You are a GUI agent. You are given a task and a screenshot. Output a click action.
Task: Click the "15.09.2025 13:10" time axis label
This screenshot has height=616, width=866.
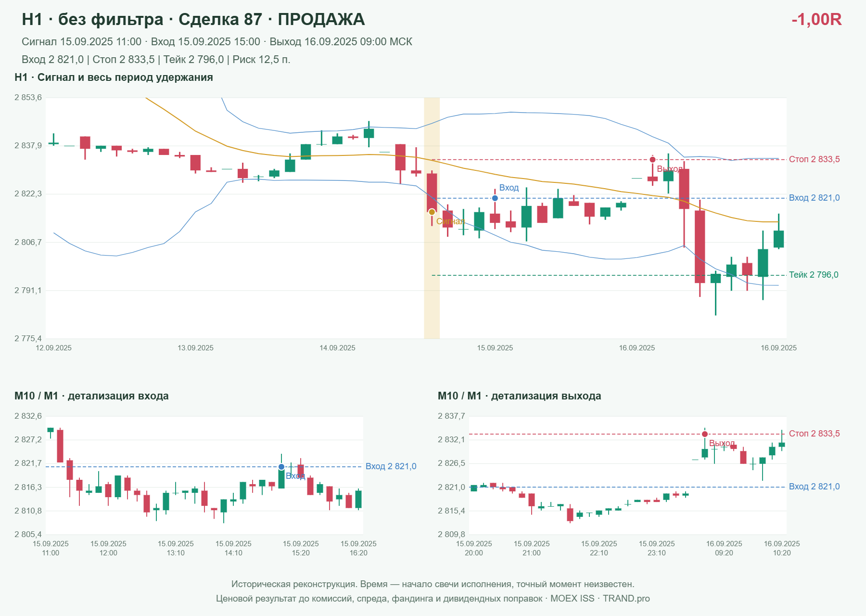(176, 548)
